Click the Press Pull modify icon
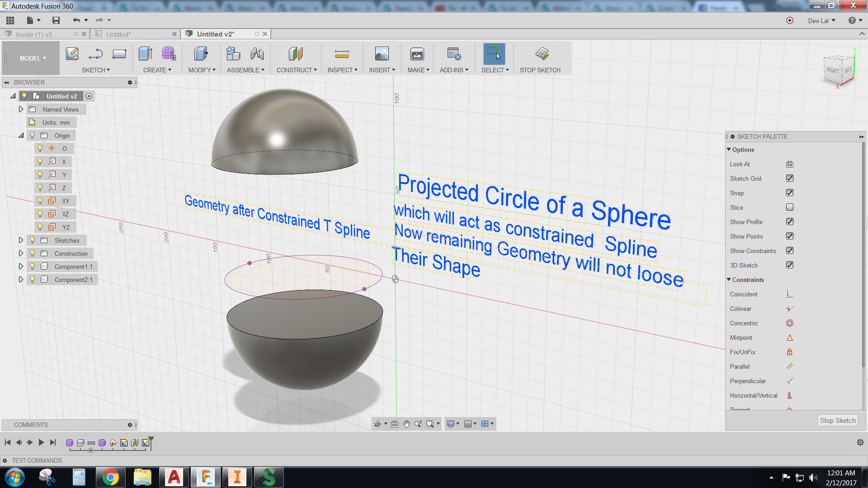The image size is (868, 488). click(201, 54)
